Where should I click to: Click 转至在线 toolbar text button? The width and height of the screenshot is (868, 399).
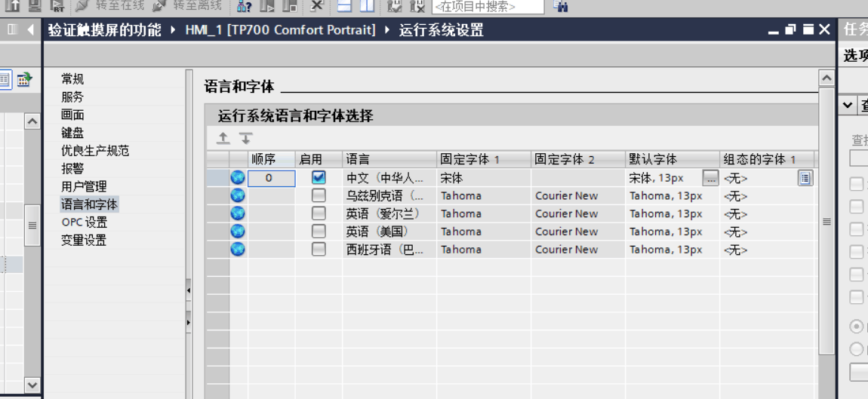pos(119,5)
